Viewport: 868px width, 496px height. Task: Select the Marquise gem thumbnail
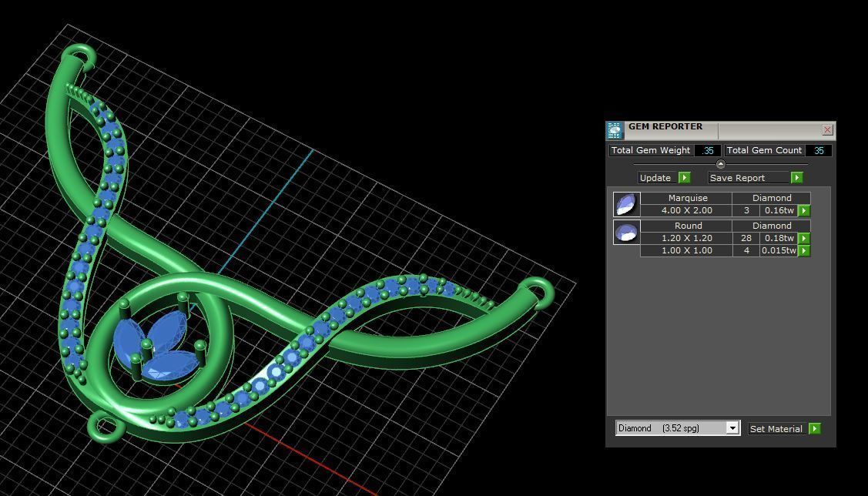(627, 203)
